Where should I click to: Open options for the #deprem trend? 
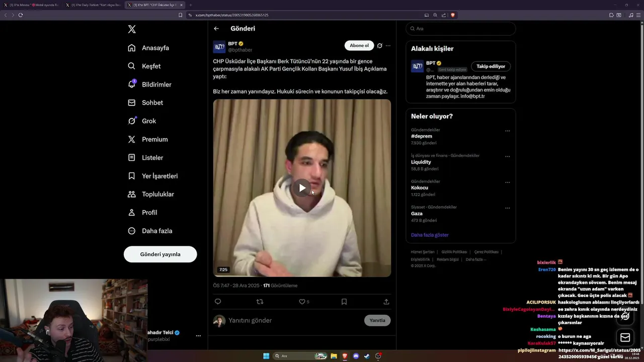(507, 131)
